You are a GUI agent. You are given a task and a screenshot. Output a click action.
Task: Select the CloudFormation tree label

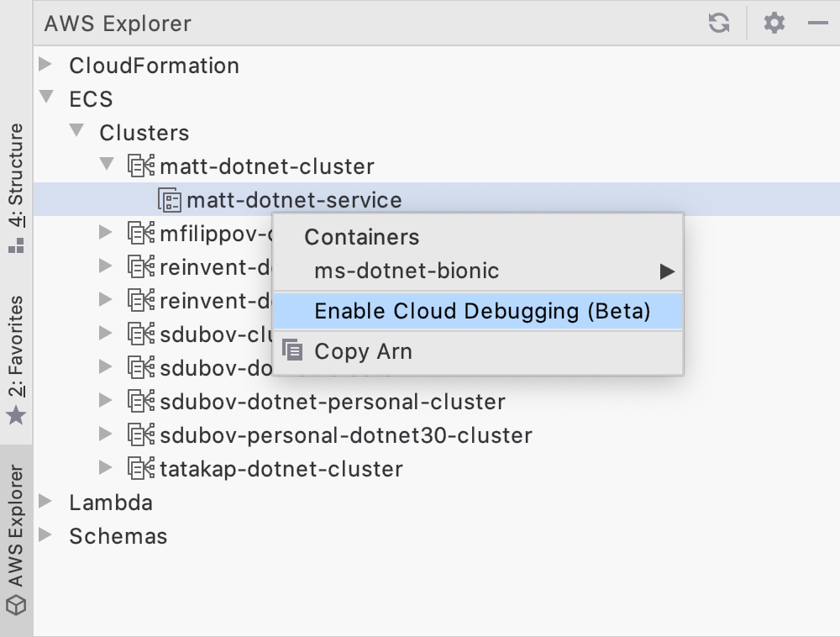(x=155, y=66)
